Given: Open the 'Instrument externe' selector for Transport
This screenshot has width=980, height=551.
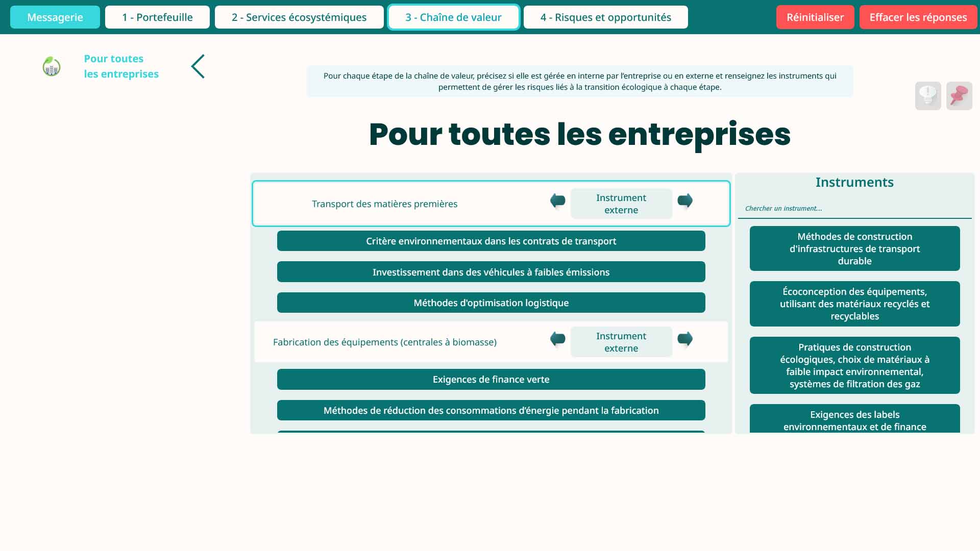Looking at the screenshot, I should [x=621, y=204].
